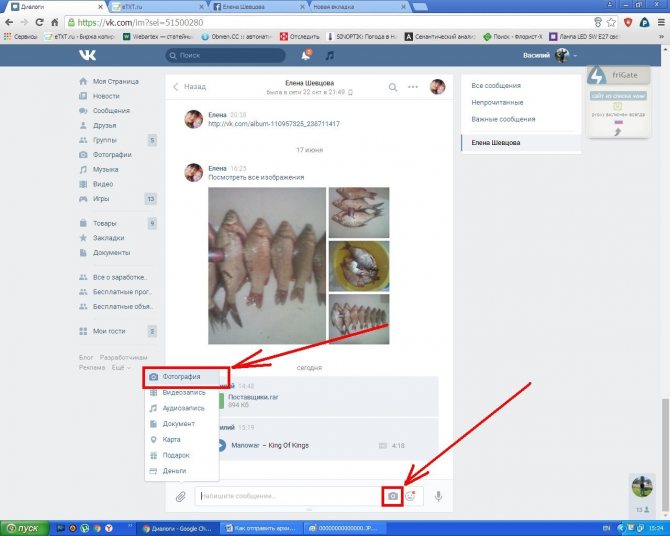Image resolution: width=670 pixels, height=536 pixels.
Task: Play the Manowar King Of Kings track
Action: (x=221, y=445)
